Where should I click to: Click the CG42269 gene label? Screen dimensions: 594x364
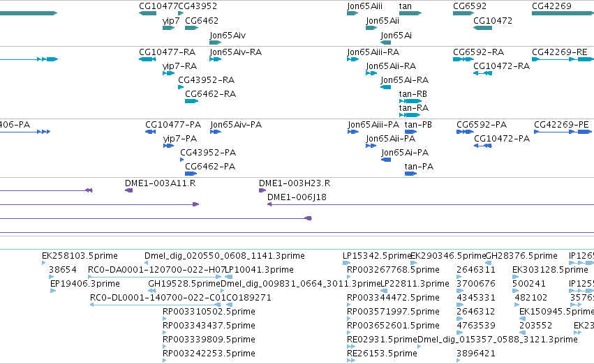tap(551, 6)
